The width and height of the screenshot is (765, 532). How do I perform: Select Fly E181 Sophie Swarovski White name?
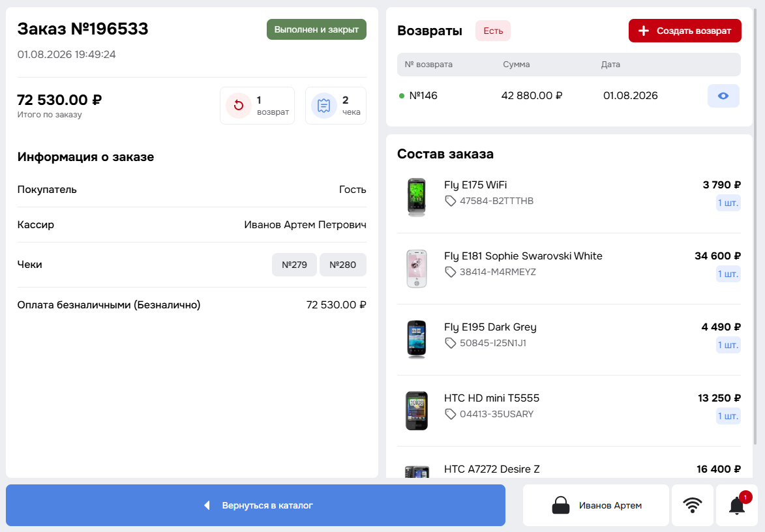click(x=523, y=256)
